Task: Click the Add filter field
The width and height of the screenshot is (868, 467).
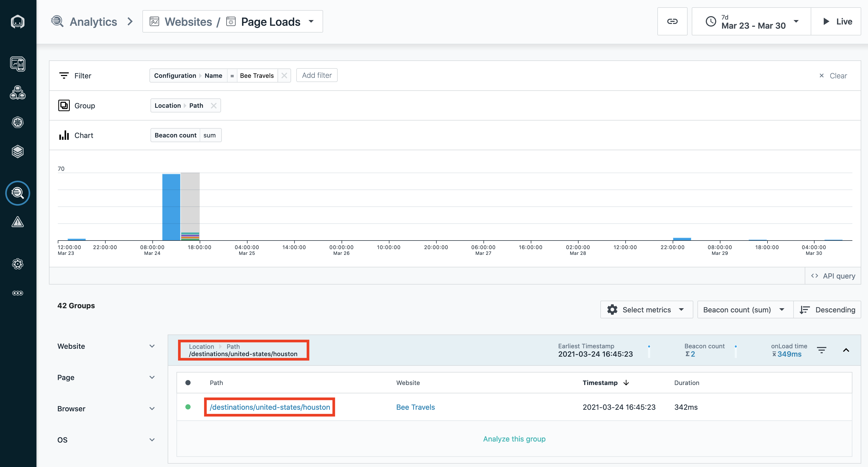Action: (316, 75)
